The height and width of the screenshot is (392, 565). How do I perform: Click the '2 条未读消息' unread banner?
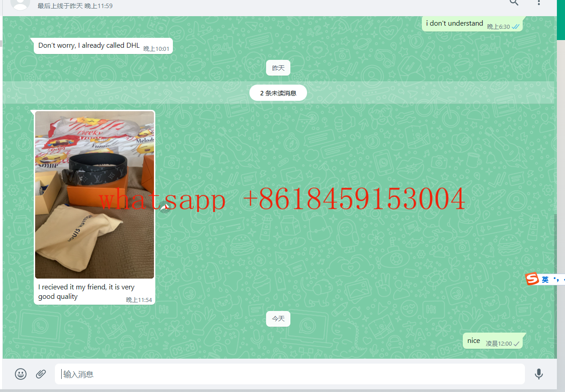coord(278,93)
